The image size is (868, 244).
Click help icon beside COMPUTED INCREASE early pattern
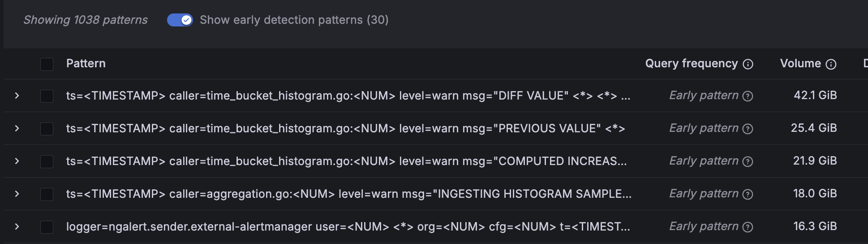[x=748, y=161]
